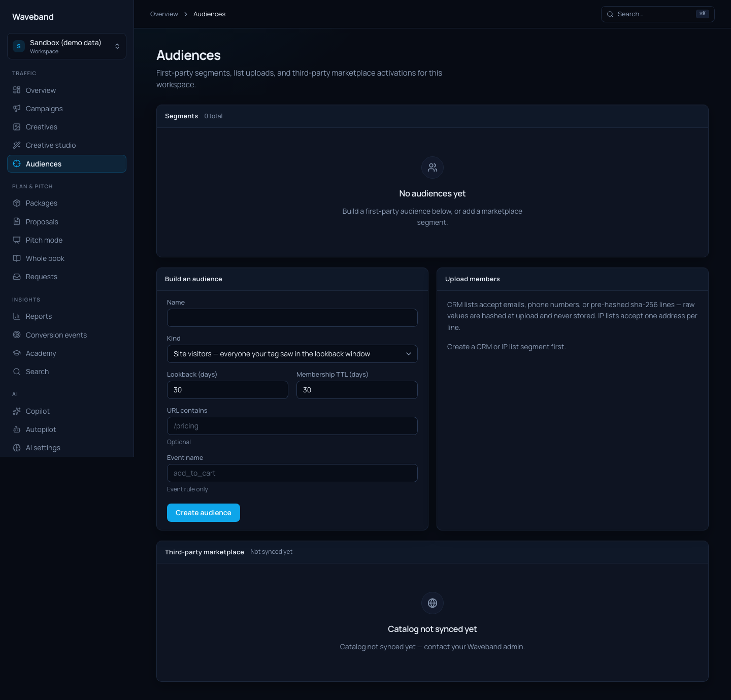The image size is (731, 700).
Task: Click the AI settings brain icon
Action: pos(17,448)
